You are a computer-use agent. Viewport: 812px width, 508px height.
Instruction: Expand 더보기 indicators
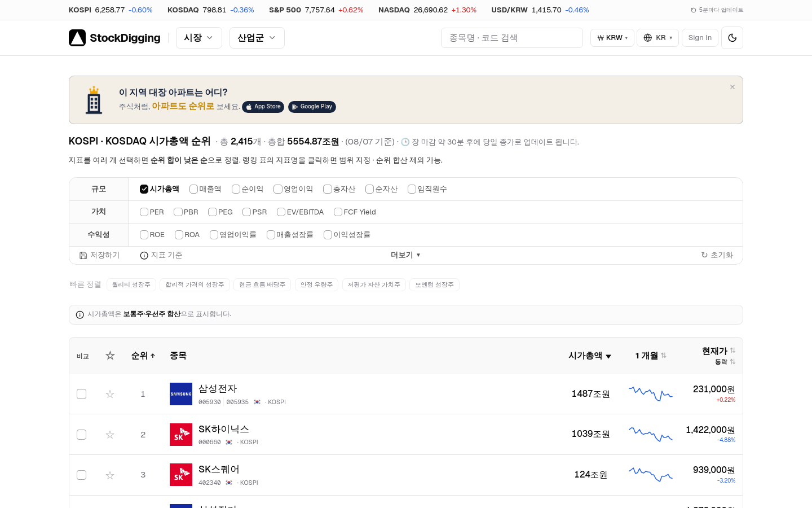click(405, 255)
